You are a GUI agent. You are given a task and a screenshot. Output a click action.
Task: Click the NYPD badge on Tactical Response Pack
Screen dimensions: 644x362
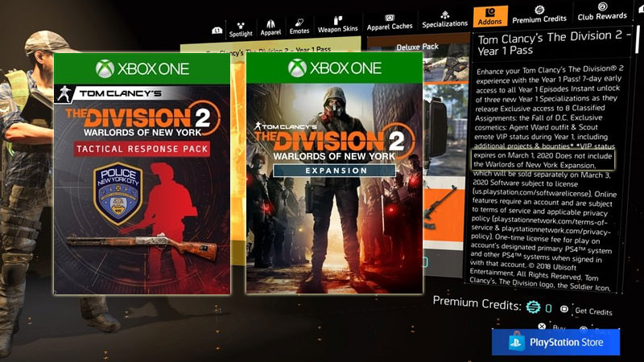click(118, 195)
